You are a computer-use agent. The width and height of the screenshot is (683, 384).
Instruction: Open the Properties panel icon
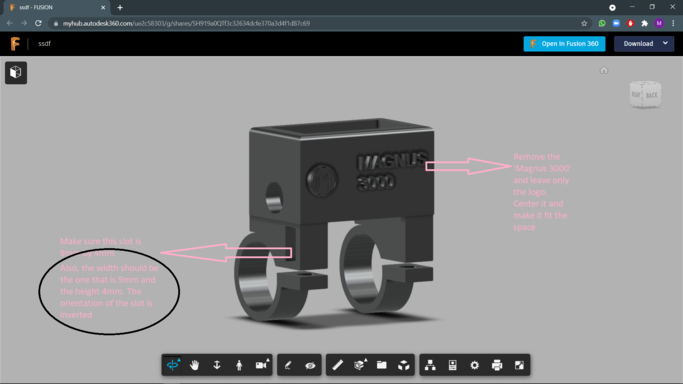point(453,365)
